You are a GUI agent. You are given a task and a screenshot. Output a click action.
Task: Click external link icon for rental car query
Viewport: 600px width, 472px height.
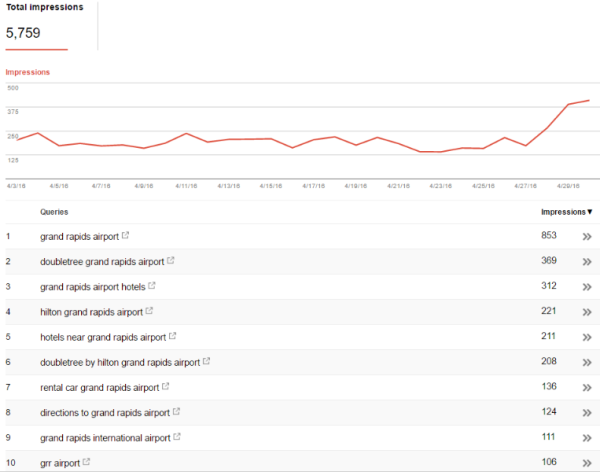pyautogui.click(x=165, y=387)
